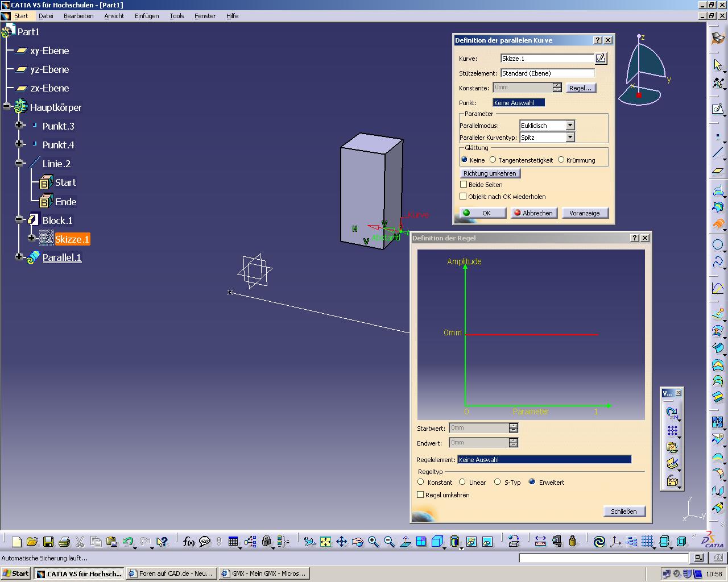The image size is (728, 582).
Task: Open the Einfügen menu
Action: 147,16
